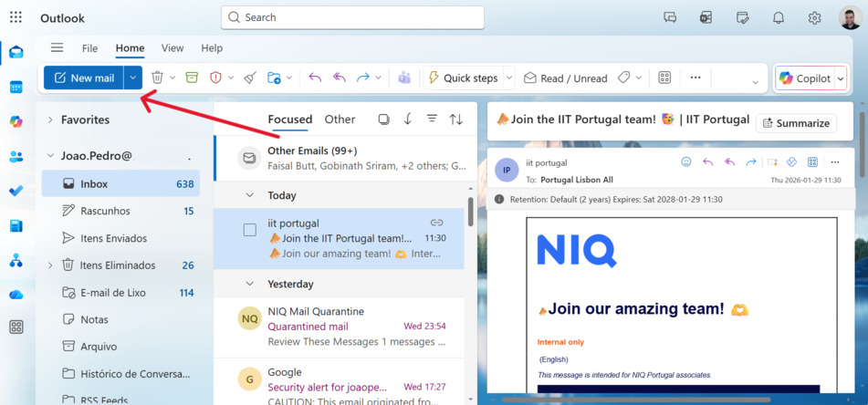Report message using red shield icon

click(x=215, y=78)
